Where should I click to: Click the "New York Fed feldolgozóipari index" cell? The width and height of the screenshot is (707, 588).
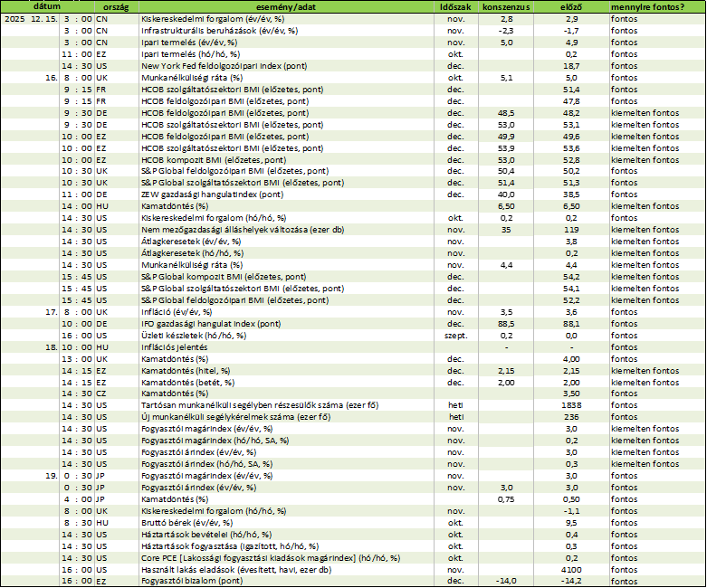[286, 66]
